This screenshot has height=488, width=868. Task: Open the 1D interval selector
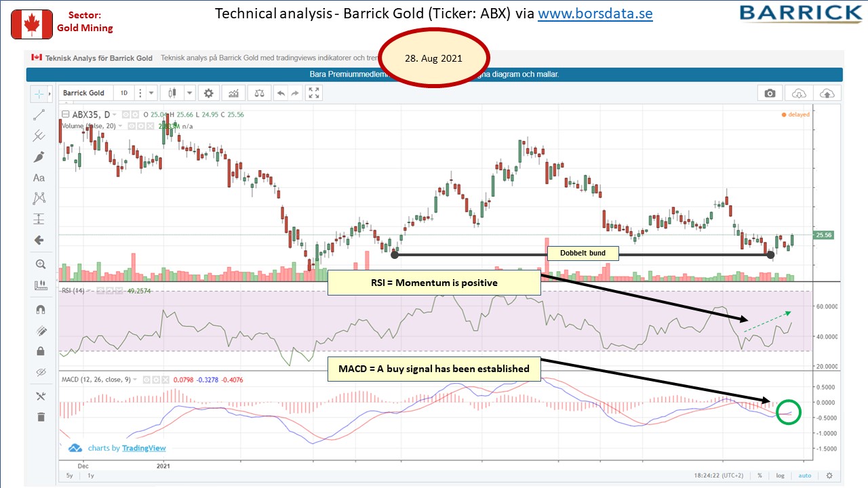pyautogui.click(x=124, y=93)
